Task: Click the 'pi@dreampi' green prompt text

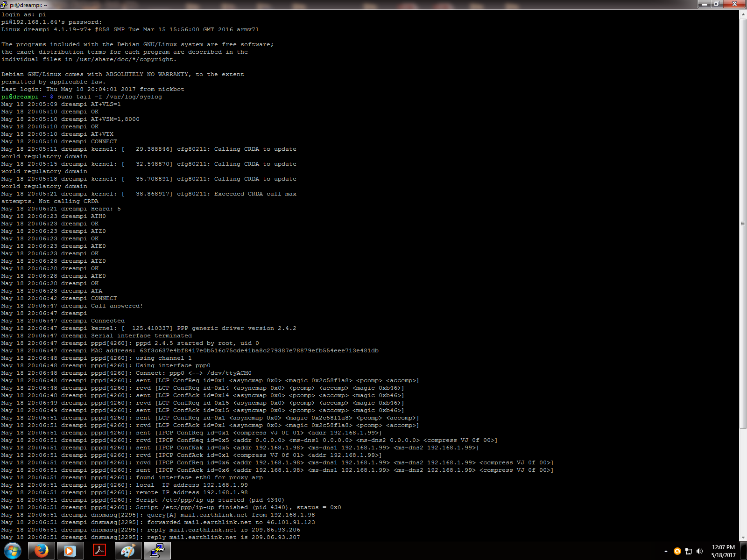Action: [x=20, y=97]
